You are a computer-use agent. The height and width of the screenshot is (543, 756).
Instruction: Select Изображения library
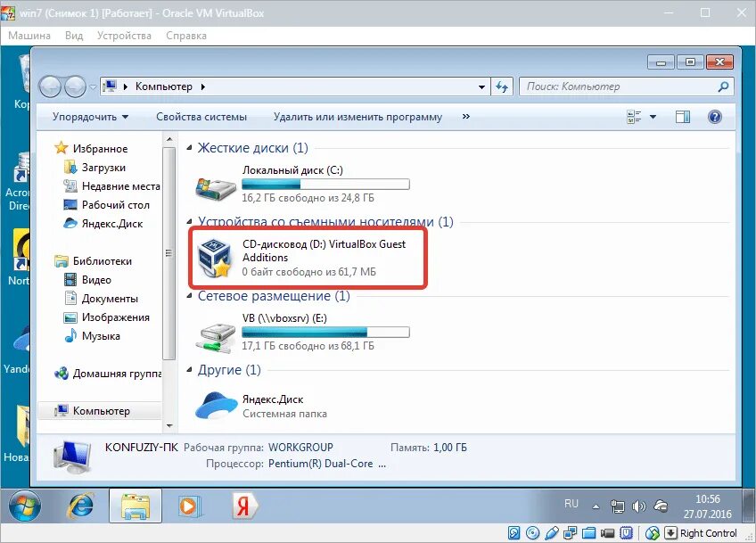[x=107, y=317]
